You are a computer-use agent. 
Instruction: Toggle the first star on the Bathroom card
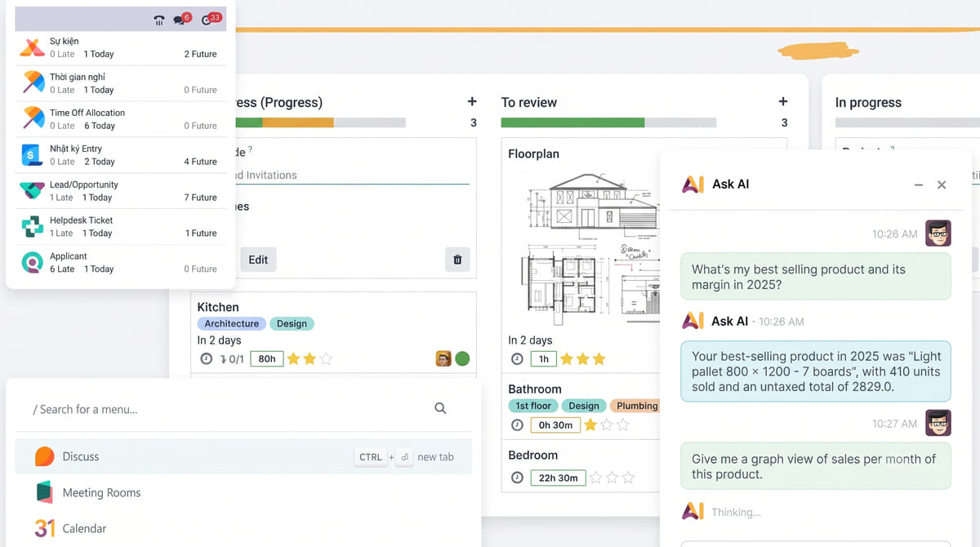[590, 425]
